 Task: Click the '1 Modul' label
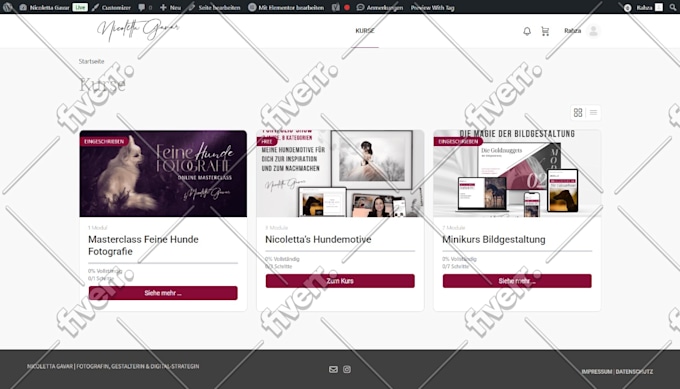pos(98,228)
